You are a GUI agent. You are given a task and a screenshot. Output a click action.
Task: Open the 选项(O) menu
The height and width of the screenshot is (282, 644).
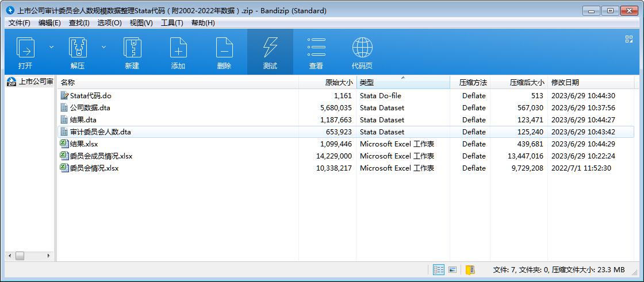point(109,23)
